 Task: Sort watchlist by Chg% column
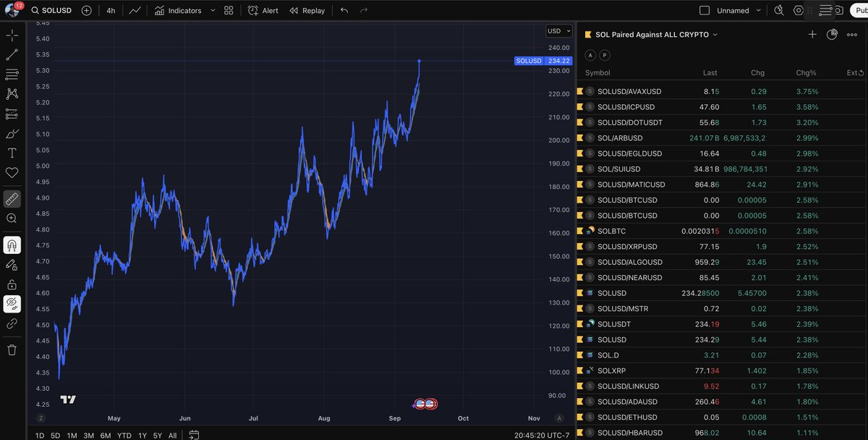tap(804, 73)
